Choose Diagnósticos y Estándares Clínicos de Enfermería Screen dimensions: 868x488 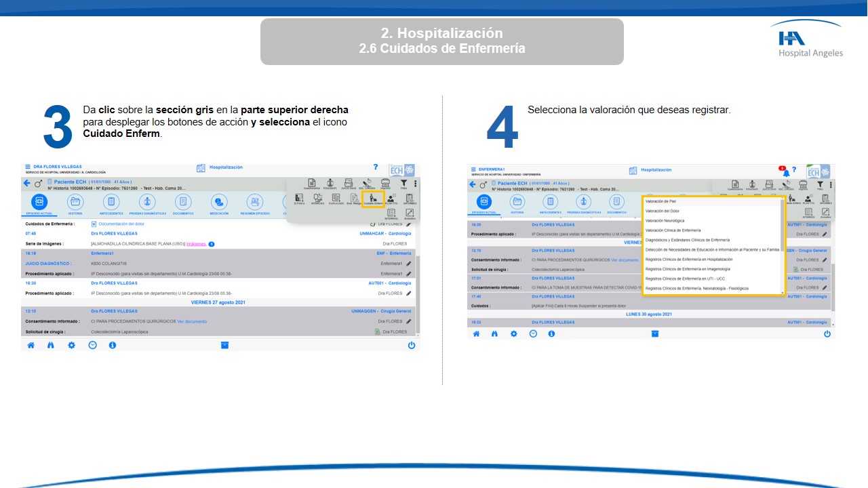(x=688, y=240)
